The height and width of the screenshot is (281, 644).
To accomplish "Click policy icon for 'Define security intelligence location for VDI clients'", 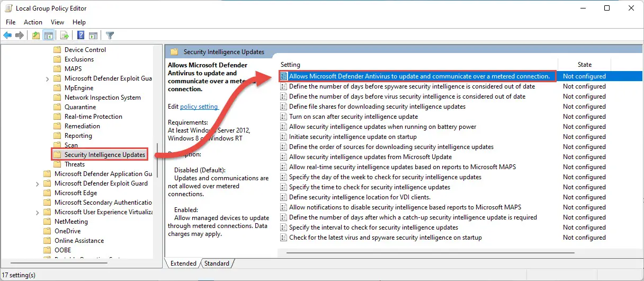I will (x=284, y=197).
